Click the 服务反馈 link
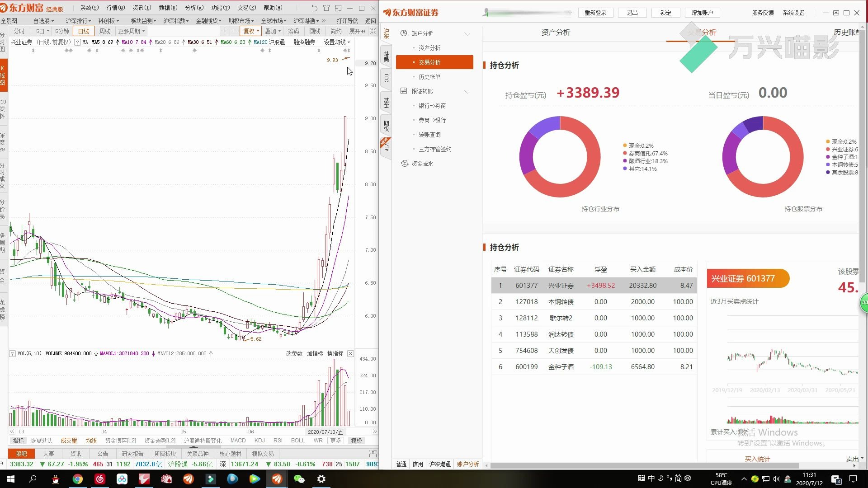Screen dimensions: 868x488 click(x=763, y=13)
